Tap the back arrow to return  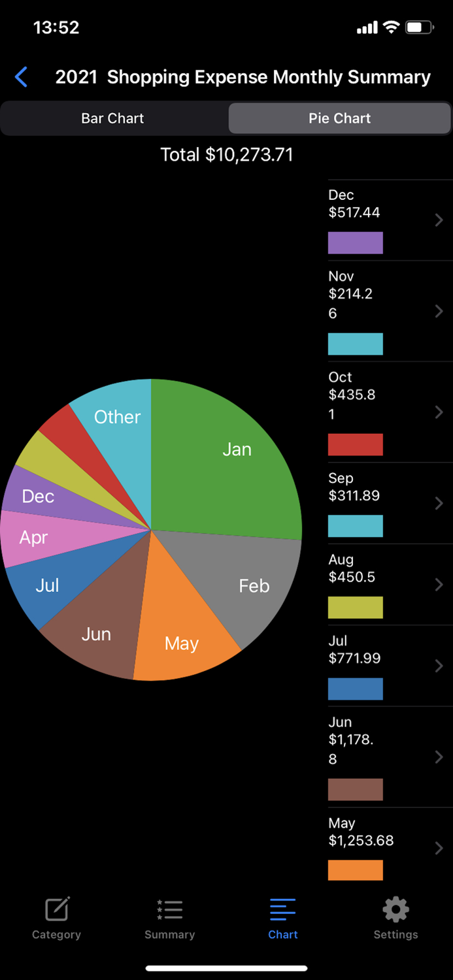pyautogui.click(x=20, y=76)
